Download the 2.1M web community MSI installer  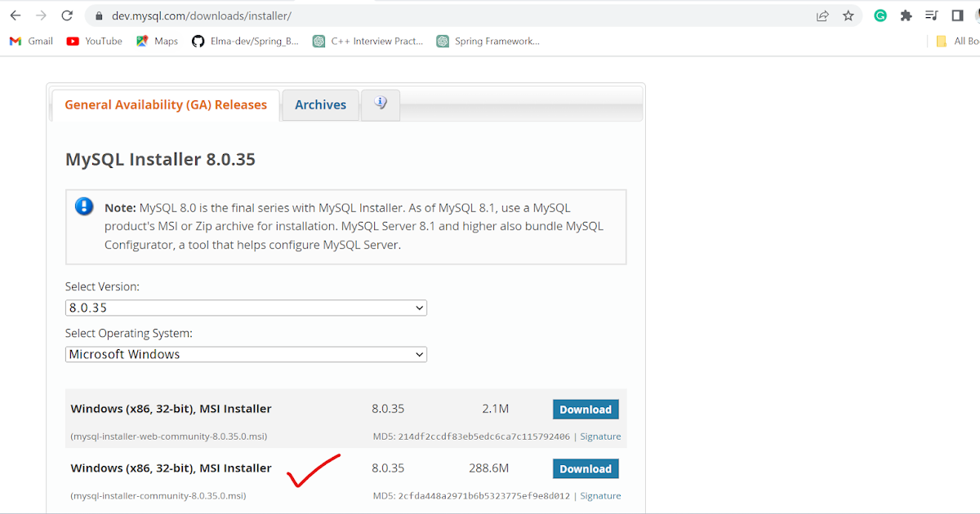click(586, 410)
